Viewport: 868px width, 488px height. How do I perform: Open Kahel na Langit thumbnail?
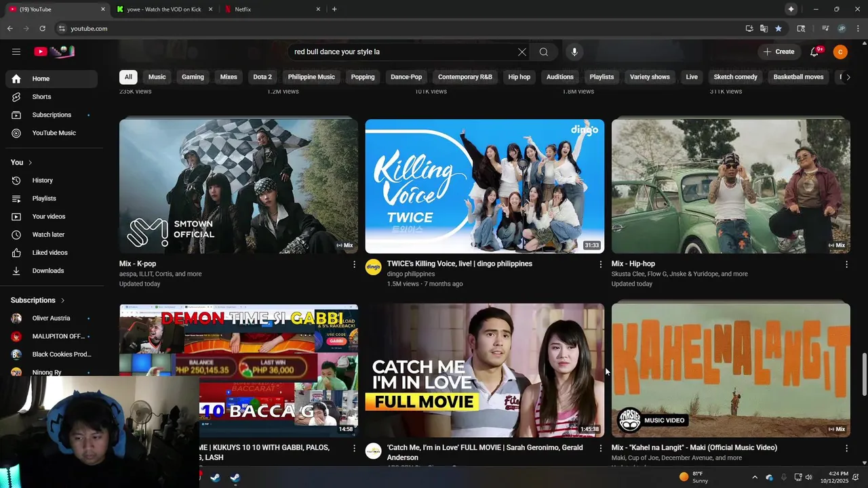pos(731,370)
